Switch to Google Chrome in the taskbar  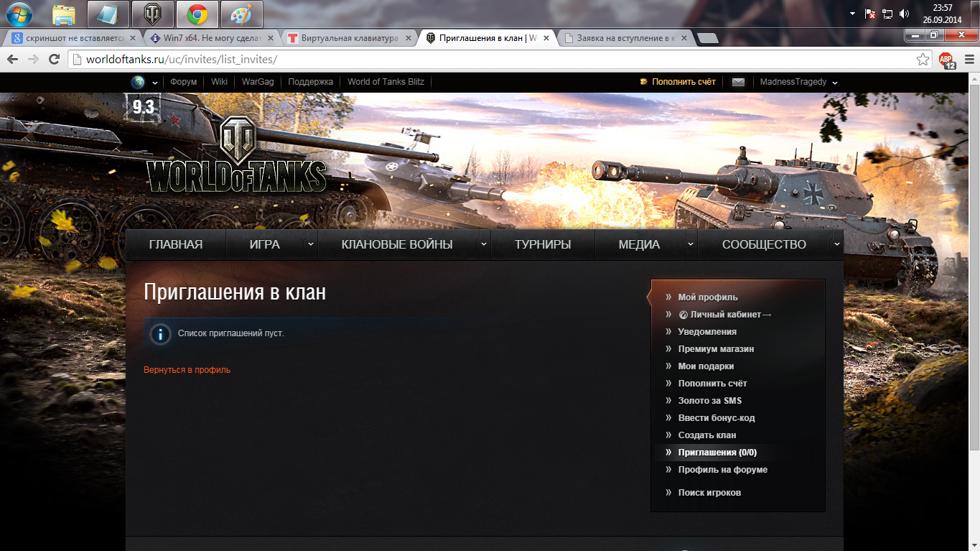pyautogui.click(x=197, y=14)
